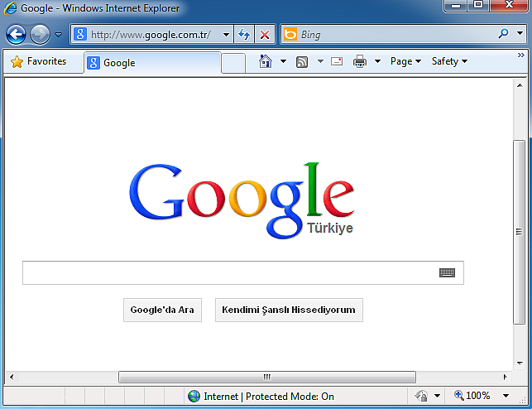Open the on-screen keyboard in Google search box

(447, 272)
